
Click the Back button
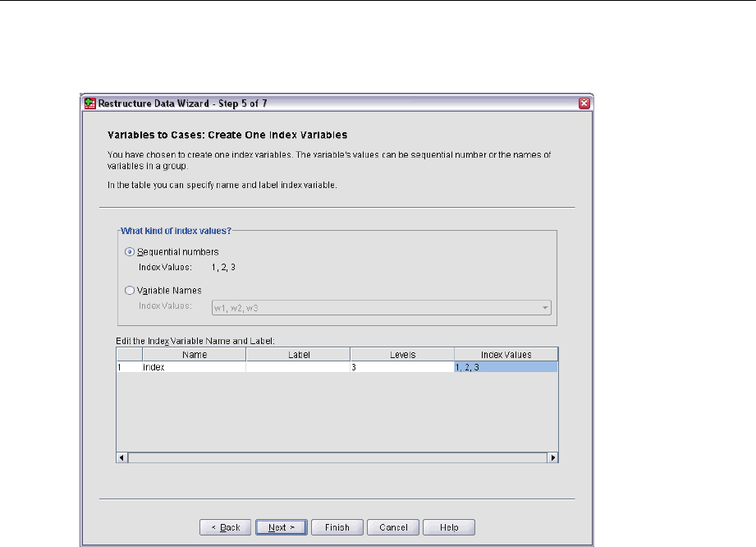click(x=225, y=527)
